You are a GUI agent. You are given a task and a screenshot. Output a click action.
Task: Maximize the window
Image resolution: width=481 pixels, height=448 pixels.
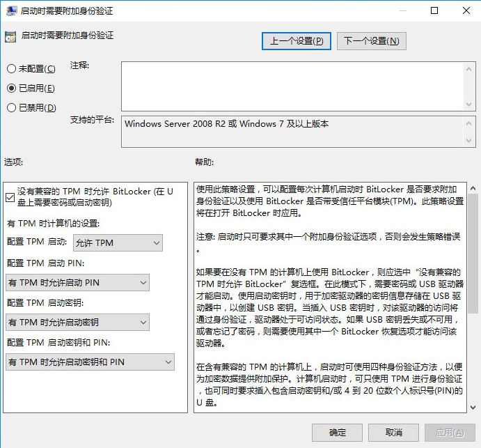point(434,10)
